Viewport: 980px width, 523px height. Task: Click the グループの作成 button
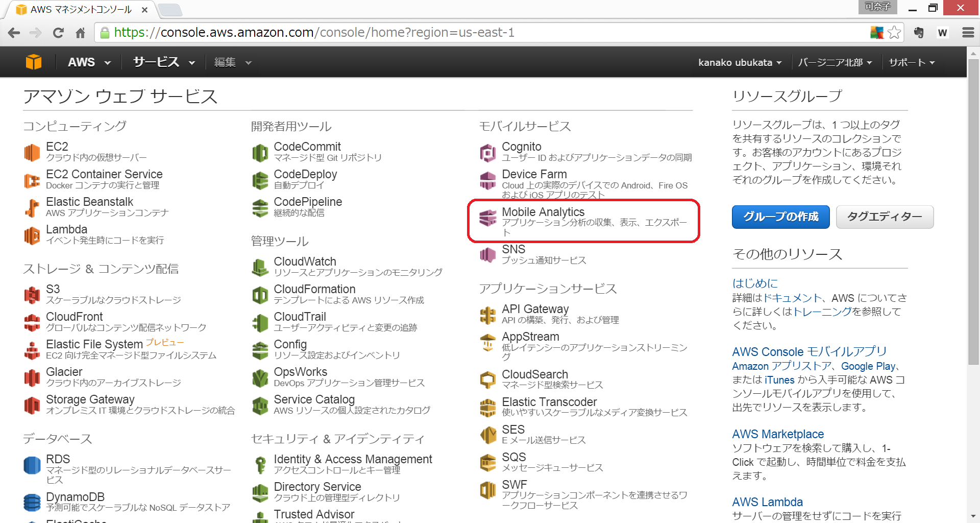tap(780, 217)
